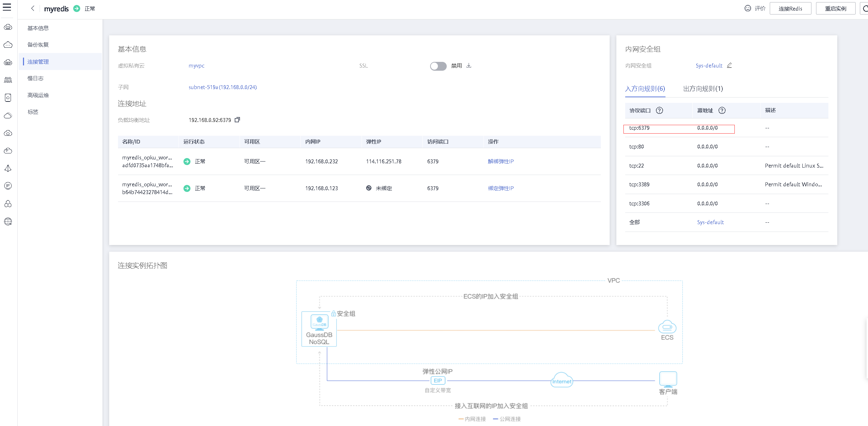The width and height of the screenshot is (868, 426).
Task: Edit the Sys-default security group pencil icon
Action: 729,65
